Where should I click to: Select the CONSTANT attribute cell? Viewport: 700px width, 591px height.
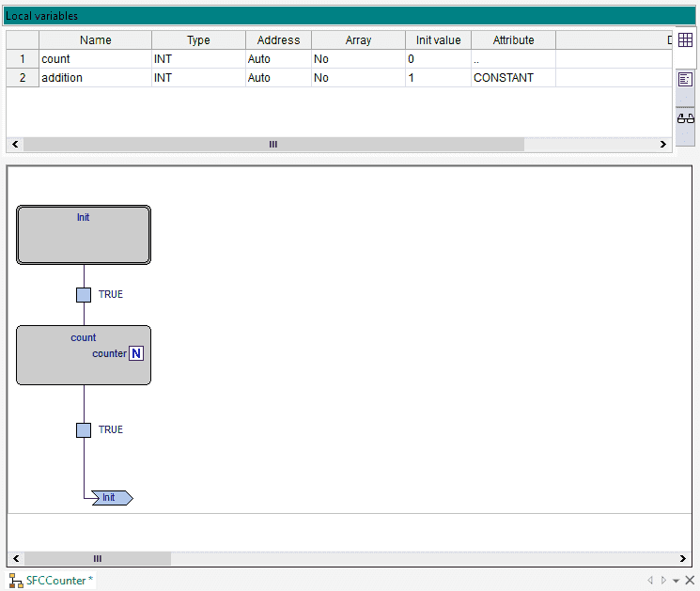(512, 78)
